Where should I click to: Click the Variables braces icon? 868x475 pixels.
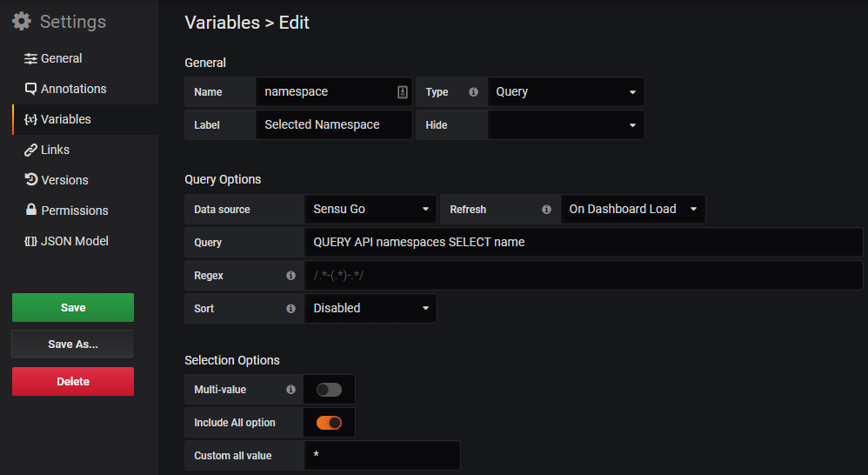pyautogui.click(x=30, y=119)
